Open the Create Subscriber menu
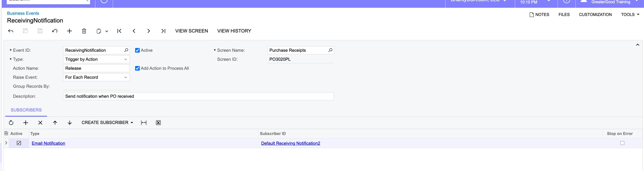The width and height of the screenshot is (644, 171). [x=107, y=123]
